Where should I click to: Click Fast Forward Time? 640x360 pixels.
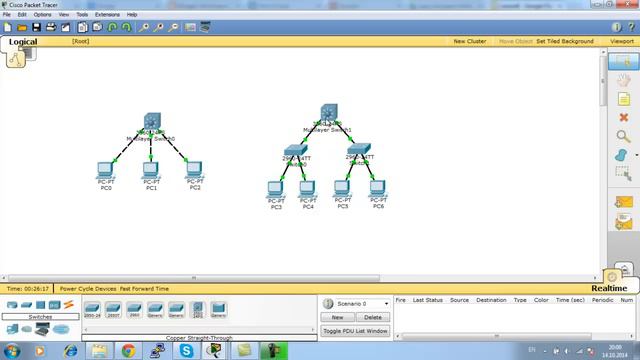coord(144,289)
